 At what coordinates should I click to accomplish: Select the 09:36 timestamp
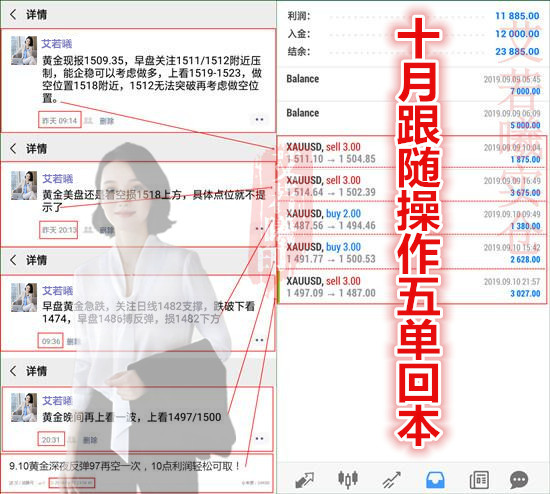click(x=51, y=341)
